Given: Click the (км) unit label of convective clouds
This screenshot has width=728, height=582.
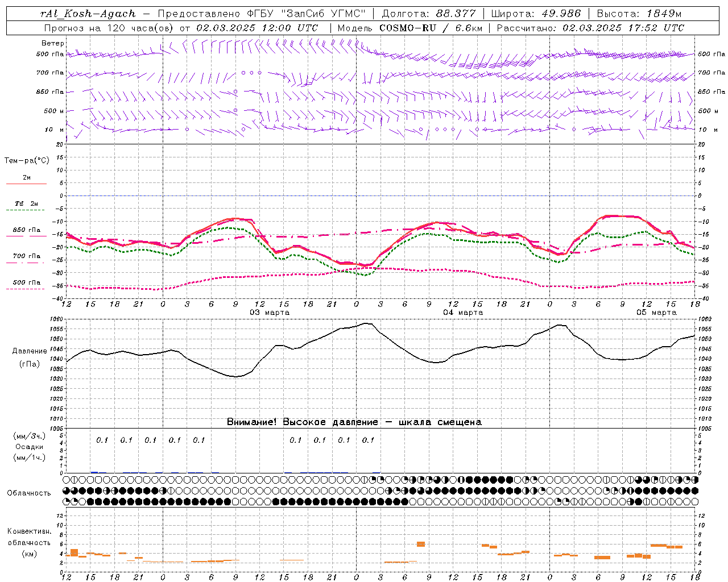Looking at the screenshot, I should coord(29,554).
